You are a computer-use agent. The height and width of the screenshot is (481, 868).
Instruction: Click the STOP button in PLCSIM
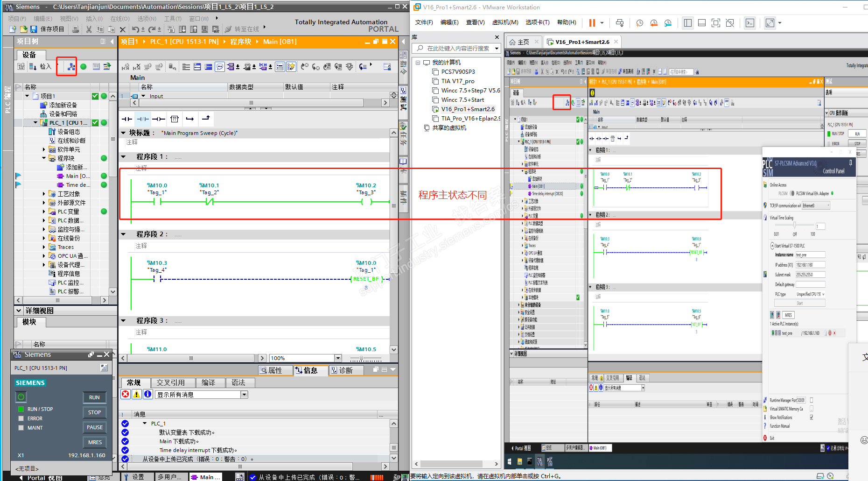click(x=95, y=412)
